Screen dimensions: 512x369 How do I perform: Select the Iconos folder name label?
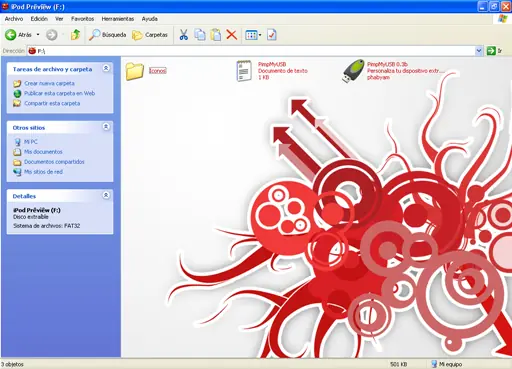[x=158, y=71]
